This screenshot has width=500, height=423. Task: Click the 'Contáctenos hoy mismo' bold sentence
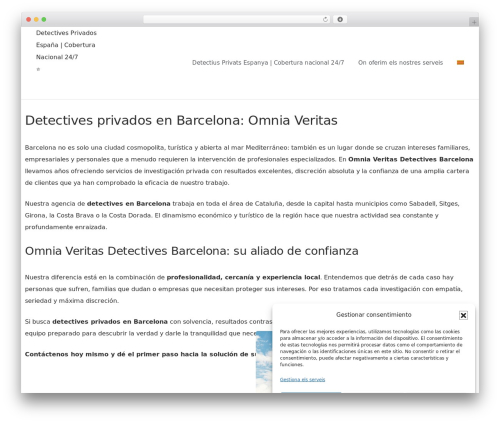click(x=140, y=354)
